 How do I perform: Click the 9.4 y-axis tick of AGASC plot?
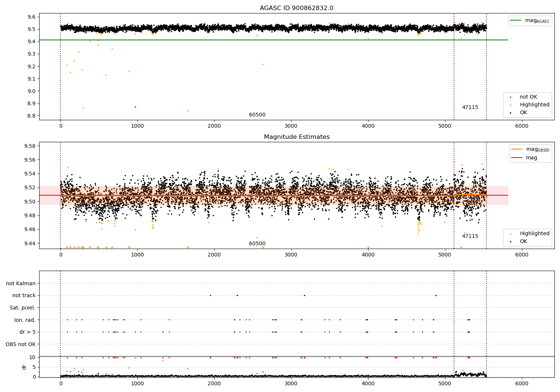[32, 41]
